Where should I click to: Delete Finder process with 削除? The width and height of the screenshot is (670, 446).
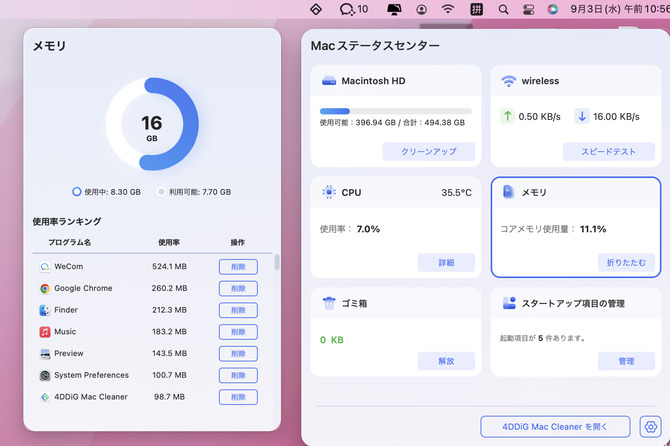tap(238, 310)
